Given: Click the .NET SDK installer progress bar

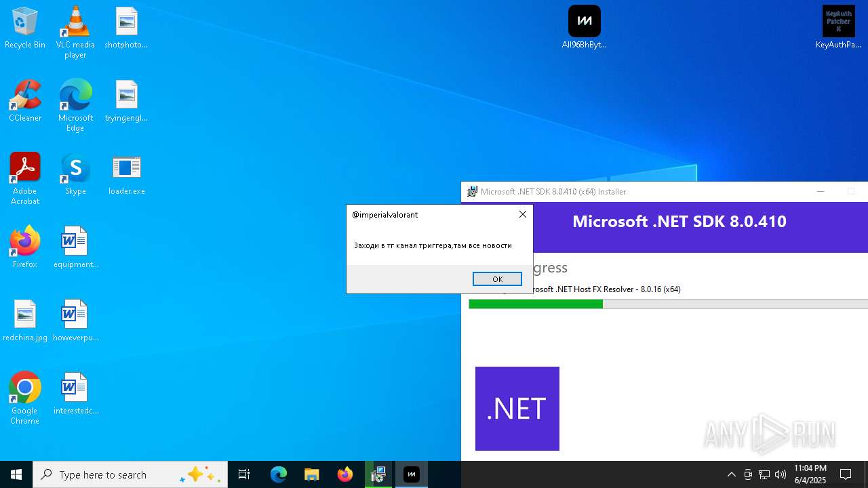Looking at the screenshot, I should 668,304.
